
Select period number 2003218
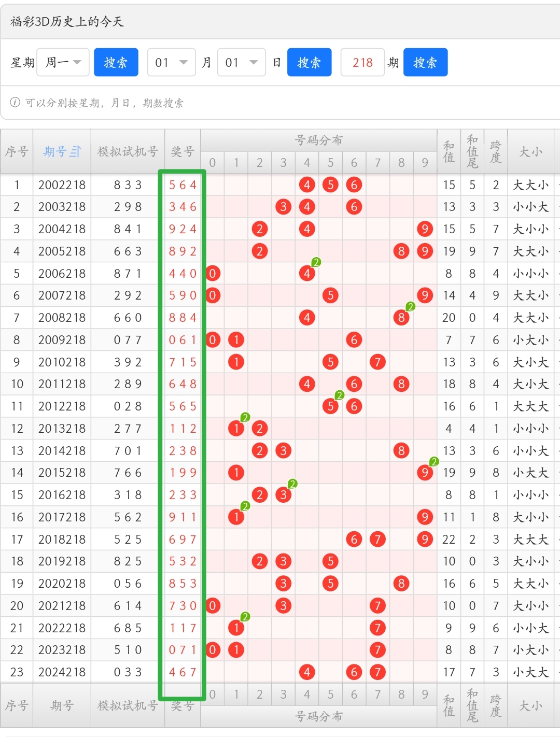62,207
